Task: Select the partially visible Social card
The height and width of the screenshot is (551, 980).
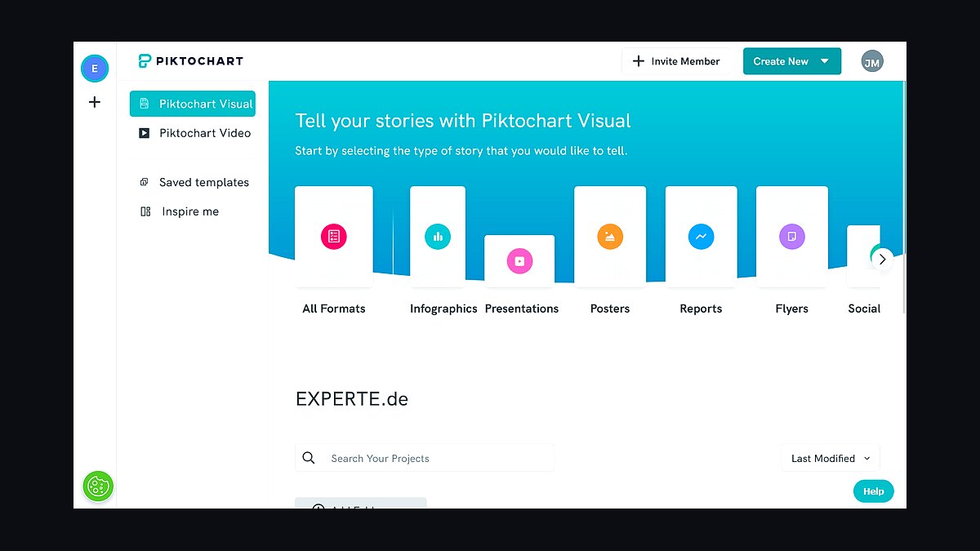Action: [863, 256]
